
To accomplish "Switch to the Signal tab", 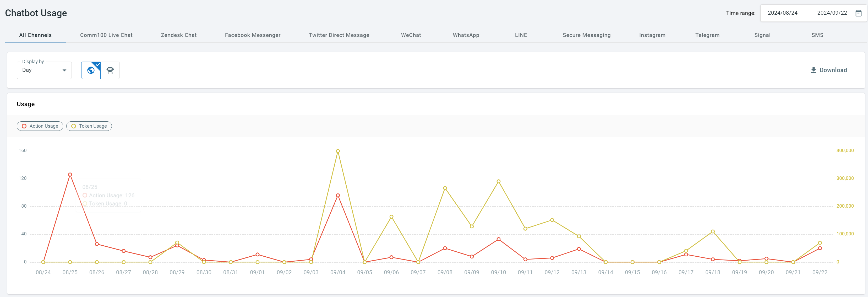I will click(762, 35).
